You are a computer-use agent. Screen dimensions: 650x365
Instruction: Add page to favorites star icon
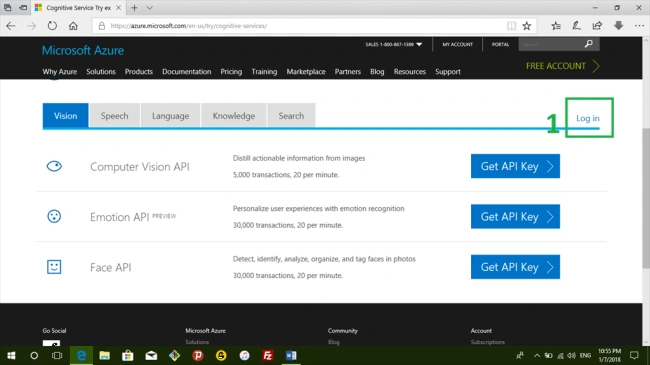pos(527,26)
